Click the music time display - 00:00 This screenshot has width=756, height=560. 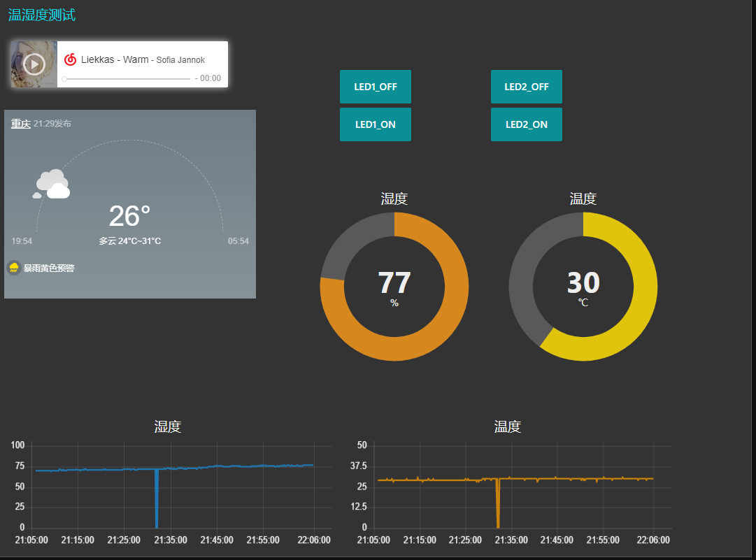click(x=208, y=78)
